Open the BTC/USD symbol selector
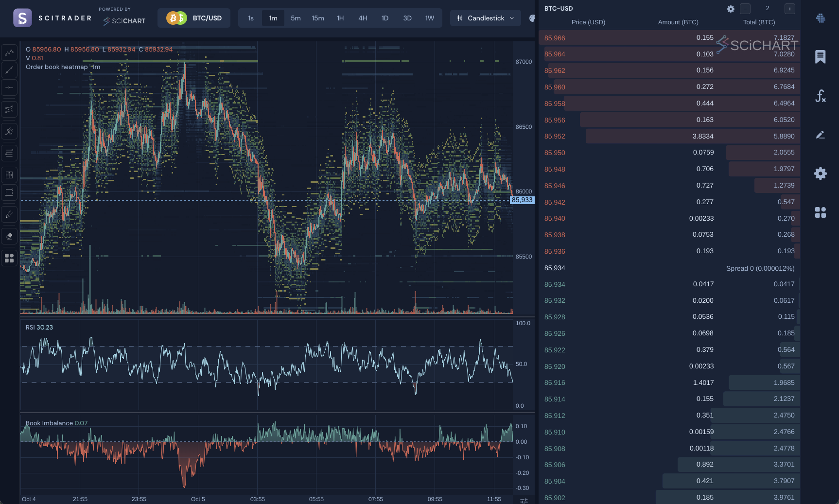Viewport: 839px width, 504px height. coord(194,18)
